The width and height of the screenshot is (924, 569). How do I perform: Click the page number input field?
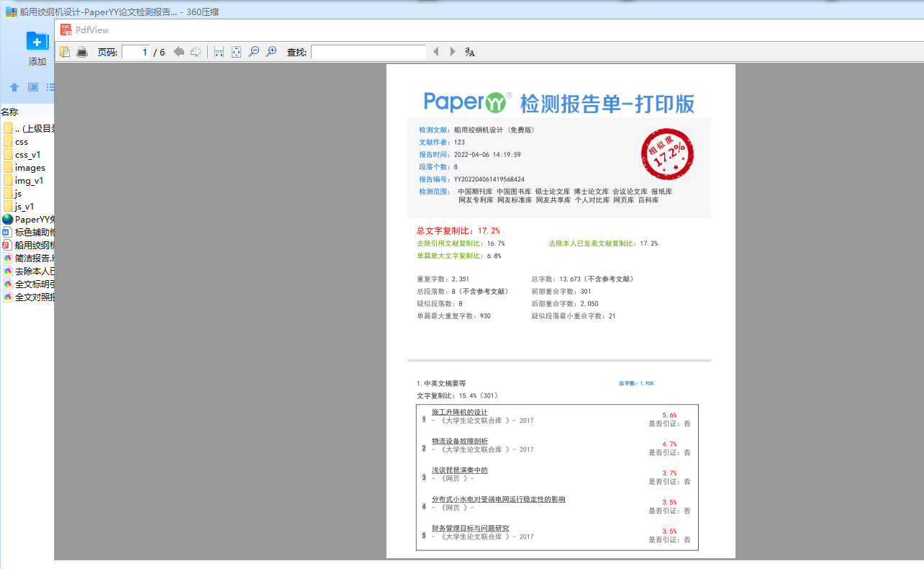pos(136,52)
